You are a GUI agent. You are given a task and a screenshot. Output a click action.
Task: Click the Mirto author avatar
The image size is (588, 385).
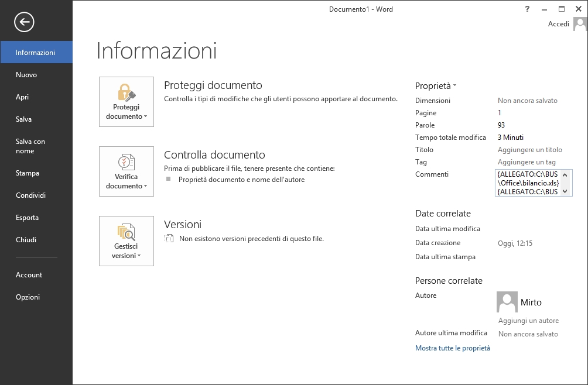[x=507, y=302]
